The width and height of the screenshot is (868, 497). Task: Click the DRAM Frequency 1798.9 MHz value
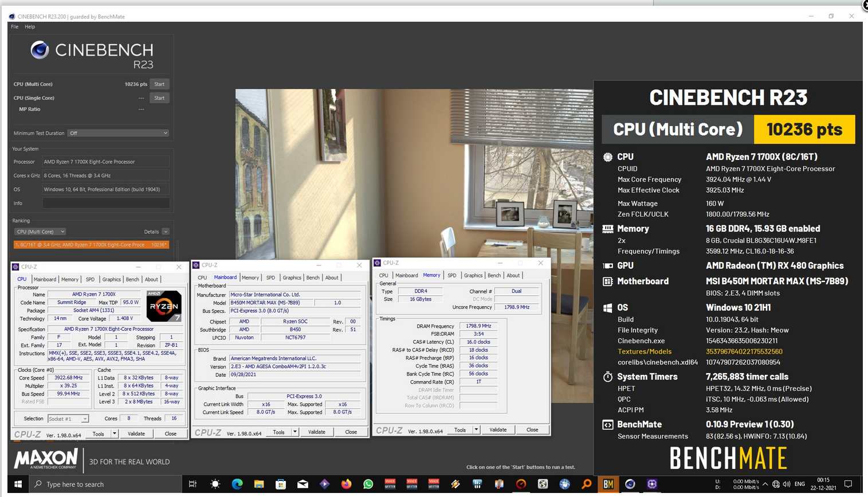tap(478, 326)
